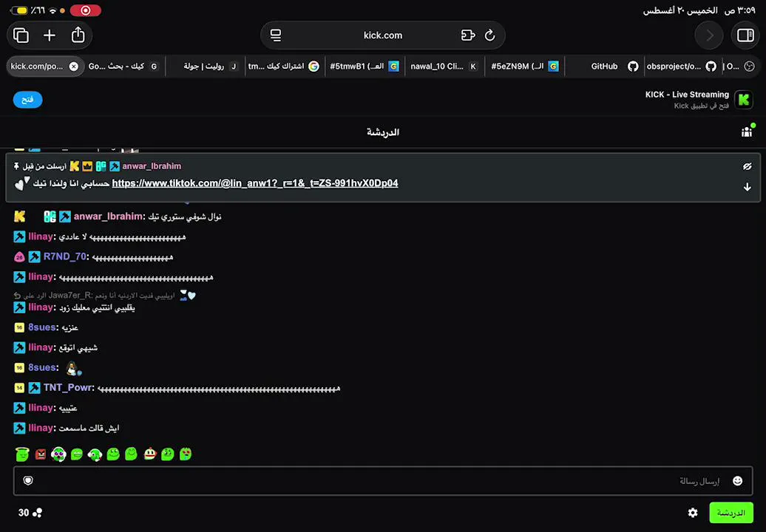Switch to the Google search كيك tab
Screen dimensions: 766x532
[x=124, y=66]
